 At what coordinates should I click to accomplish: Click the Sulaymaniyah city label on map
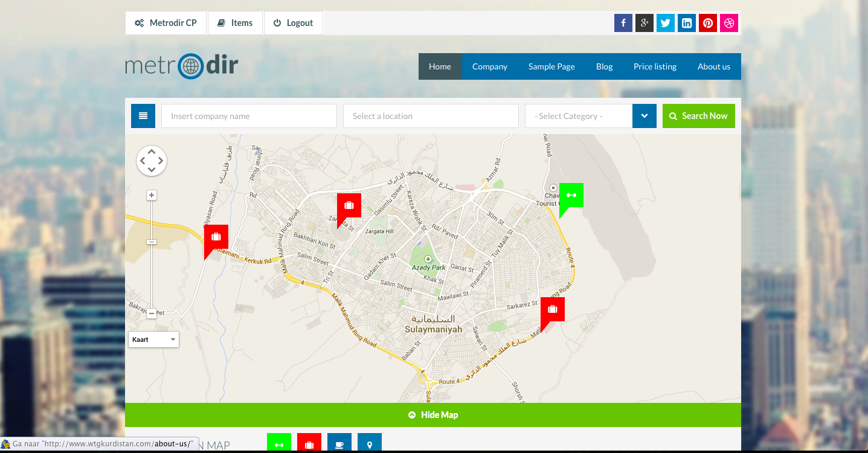pos(433,330)
